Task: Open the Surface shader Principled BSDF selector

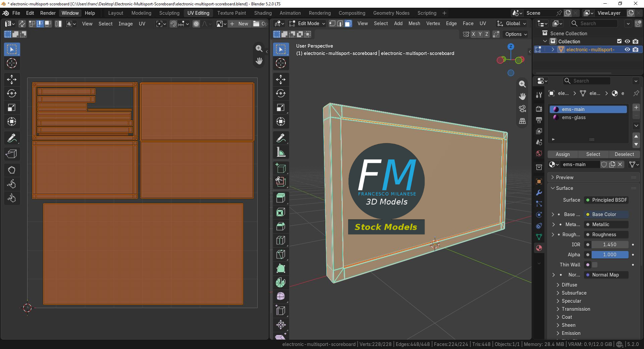Action: pyautogui.click(x=606, y=200)
